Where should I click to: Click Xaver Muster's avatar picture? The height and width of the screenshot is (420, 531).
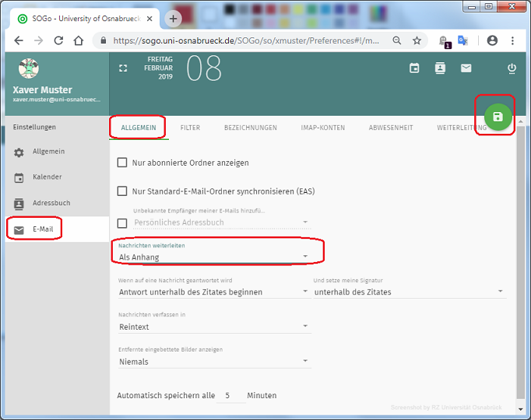(29, 68)
